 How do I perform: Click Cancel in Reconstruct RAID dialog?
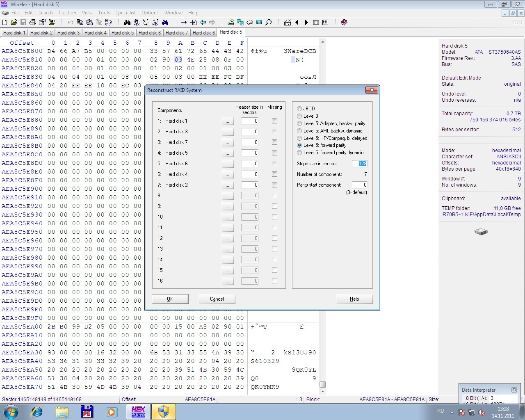(x=217, y=299)
